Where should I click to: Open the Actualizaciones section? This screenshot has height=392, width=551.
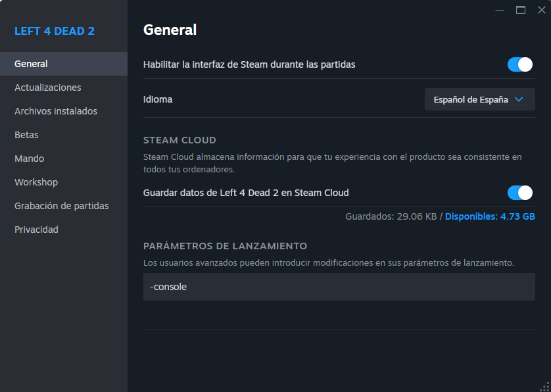[48, 87]
